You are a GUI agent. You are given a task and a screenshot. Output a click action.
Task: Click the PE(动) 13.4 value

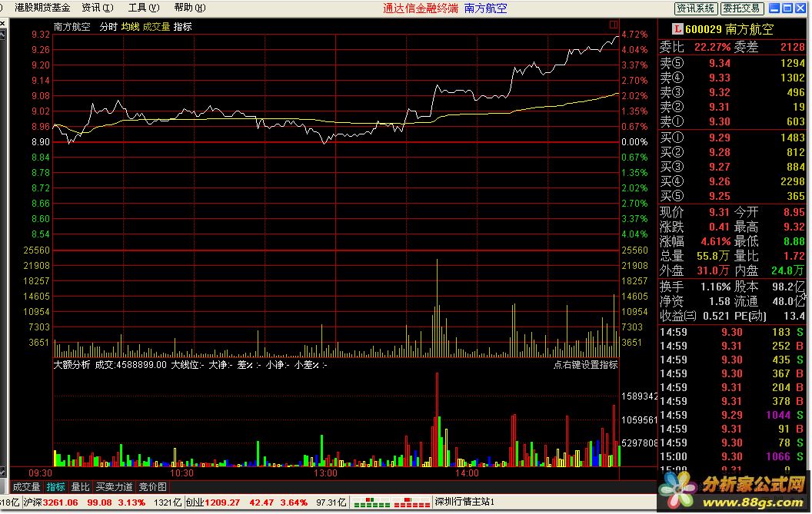tap(794, 316)
